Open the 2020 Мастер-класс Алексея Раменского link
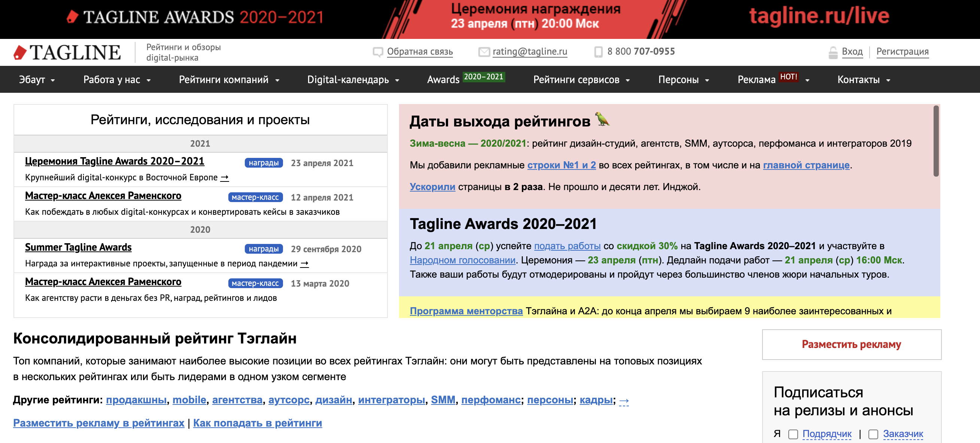980x443 pixels. [x=103, y=282]
